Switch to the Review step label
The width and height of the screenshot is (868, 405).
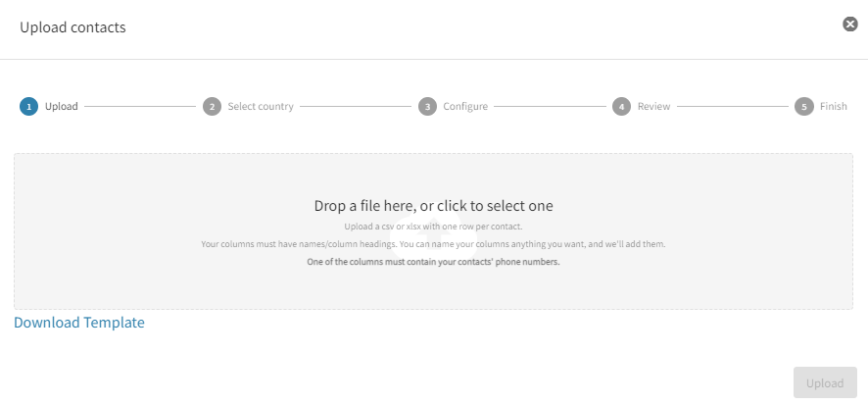(x=654, y=107)
